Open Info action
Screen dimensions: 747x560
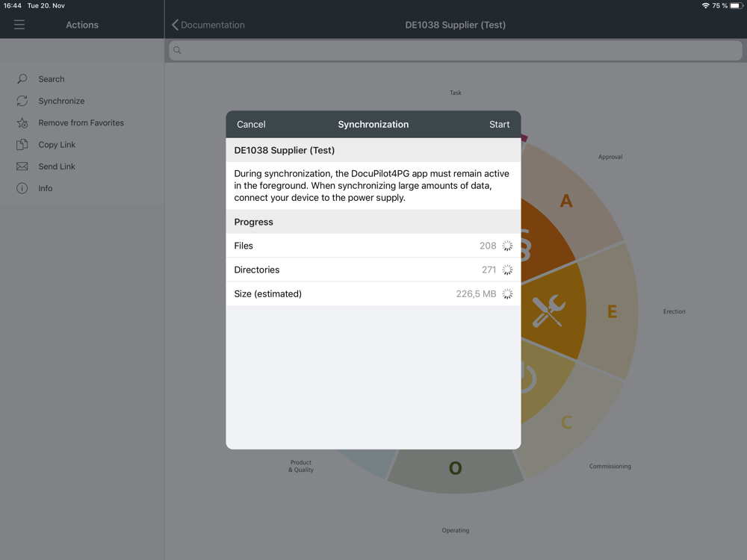coord(46,188)
